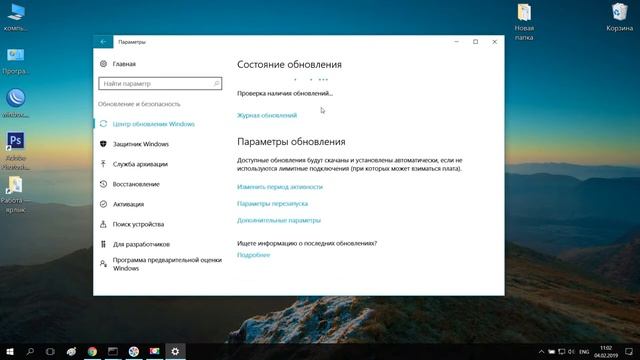Show hidden tray icons chevron
This screenshot has width=640, height=360.
click(x=541, y=351)
